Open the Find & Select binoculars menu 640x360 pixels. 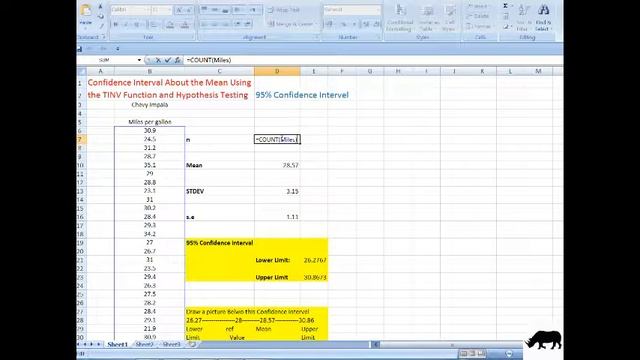543,18
